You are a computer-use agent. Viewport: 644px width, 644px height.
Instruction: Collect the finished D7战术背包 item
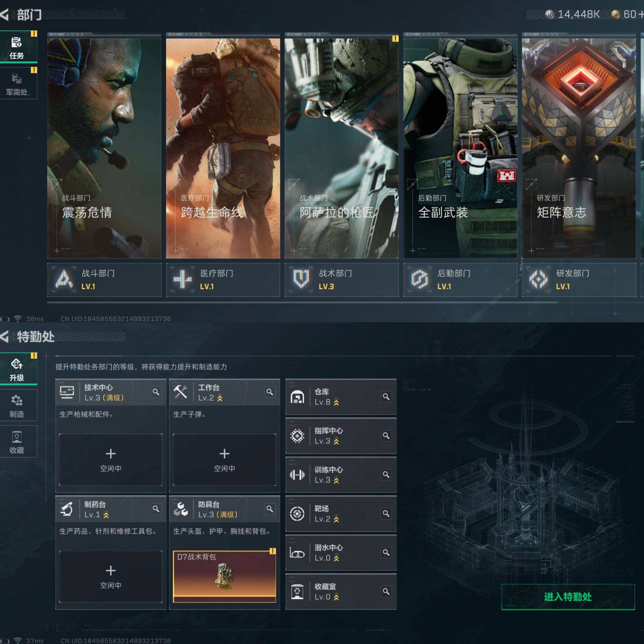224,576
